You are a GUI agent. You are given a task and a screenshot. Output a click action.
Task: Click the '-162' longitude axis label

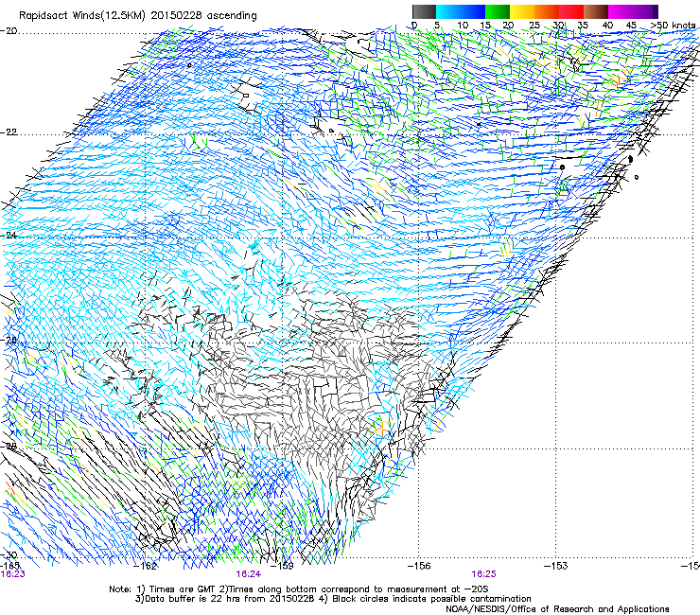(x=146, y=566)
